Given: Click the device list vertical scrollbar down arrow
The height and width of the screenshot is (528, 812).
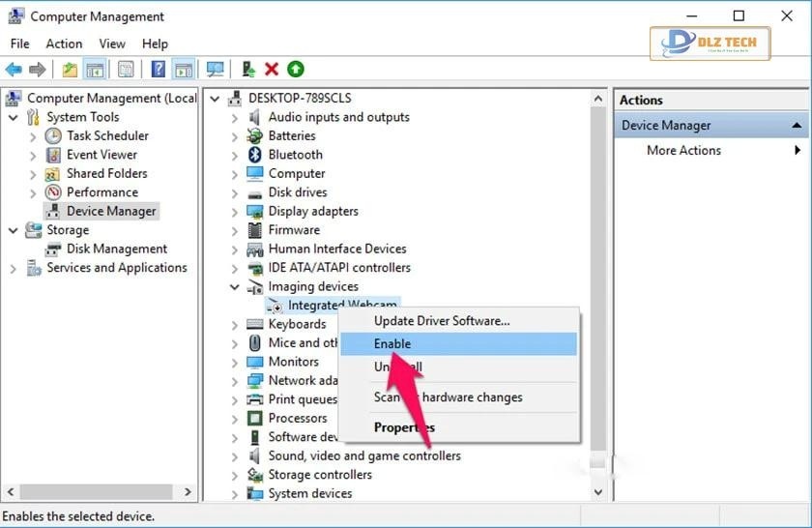Looking at the screenshot, I should point(598,492).
